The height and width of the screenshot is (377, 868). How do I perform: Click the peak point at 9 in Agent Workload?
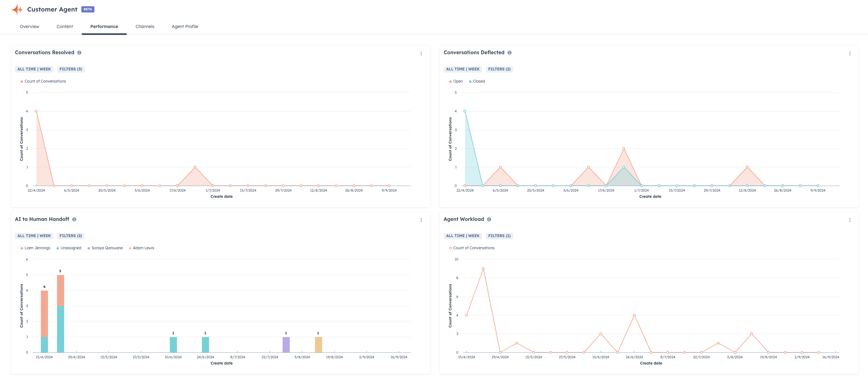click(483, 269)
